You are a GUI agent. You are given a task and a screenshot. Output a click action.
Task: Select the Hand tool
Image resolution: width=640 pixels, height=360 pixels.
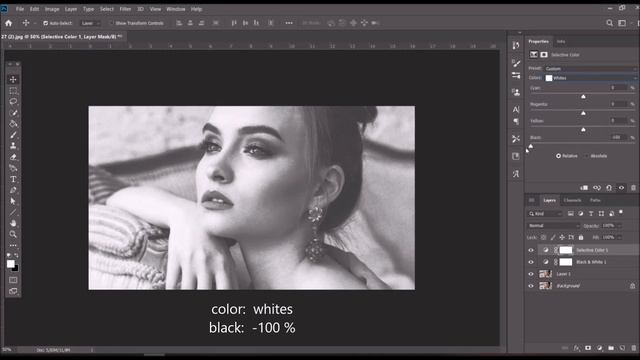[13, 223]
